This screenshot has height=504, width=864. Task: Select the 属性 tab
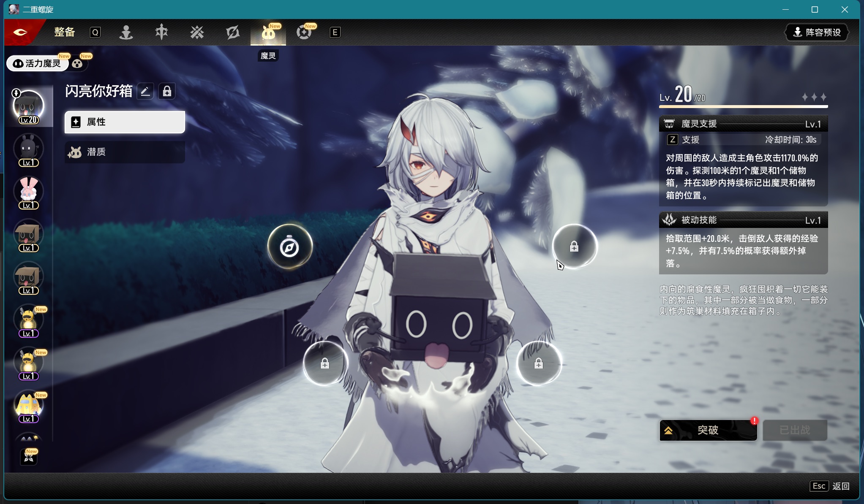click(125, 122)
